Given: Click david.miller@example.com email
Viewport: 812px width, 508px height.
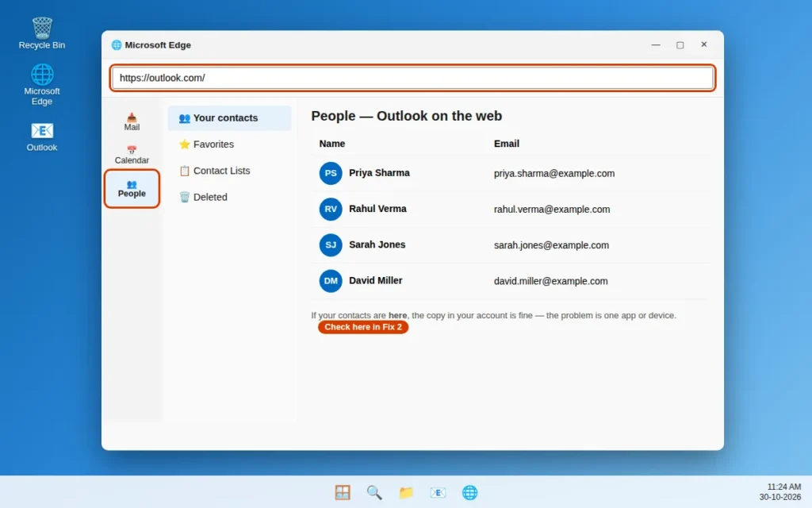Looking at the screenshot, I should click(550, 281).
